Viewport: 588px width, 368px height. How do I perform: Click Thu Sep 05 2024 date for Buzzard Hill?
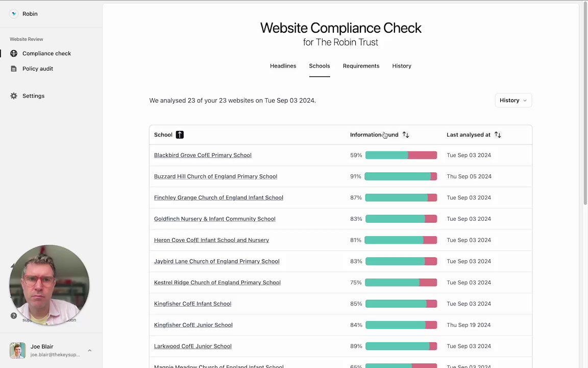tap(469, 176)
